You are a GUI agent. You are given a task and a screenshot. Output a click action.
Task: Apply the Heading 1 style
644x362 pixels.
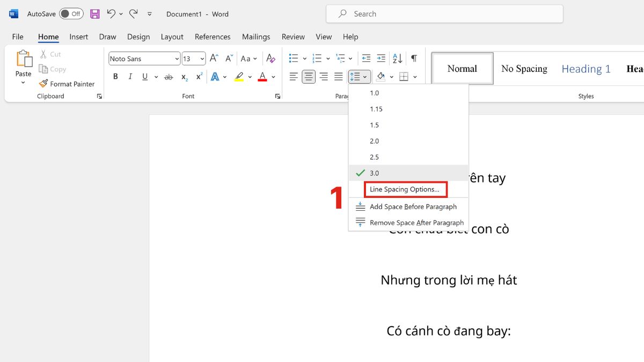tap(586, 69)
